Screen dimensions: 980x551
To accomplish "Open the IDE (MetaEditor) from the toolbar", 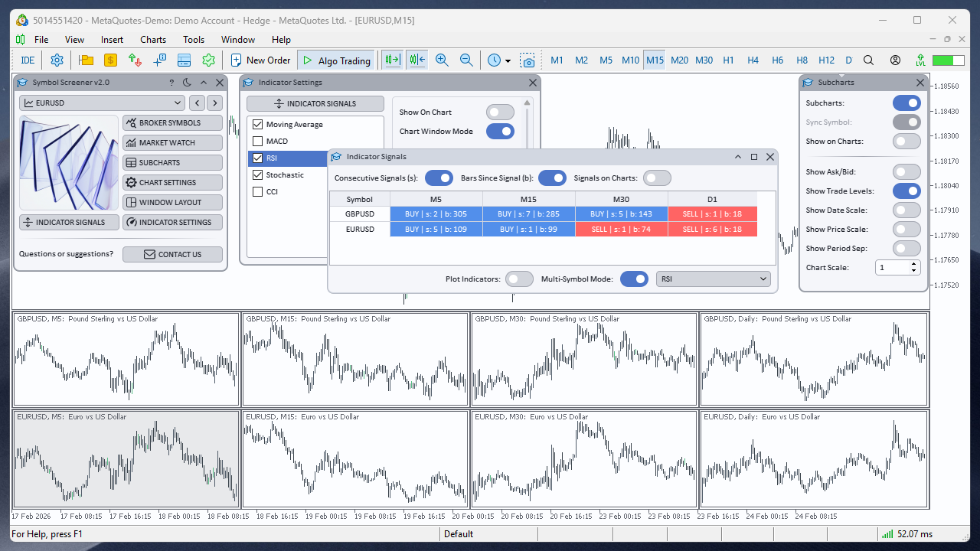I will (x=28, y=60).
